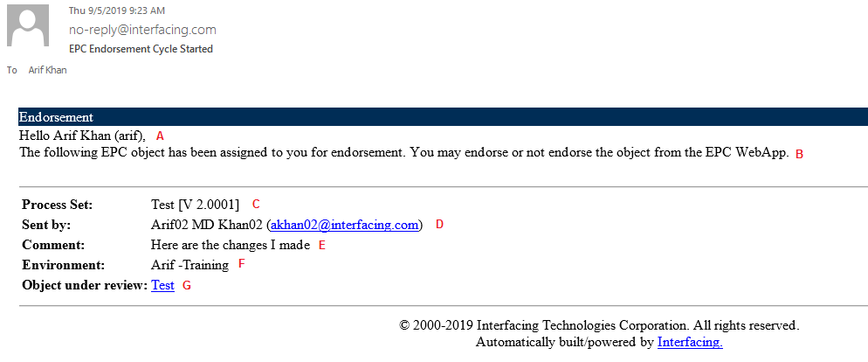This screenshot has height=362, width=868.
Task: Open the akhan02@interfacing.com email link
Action: 345,225
